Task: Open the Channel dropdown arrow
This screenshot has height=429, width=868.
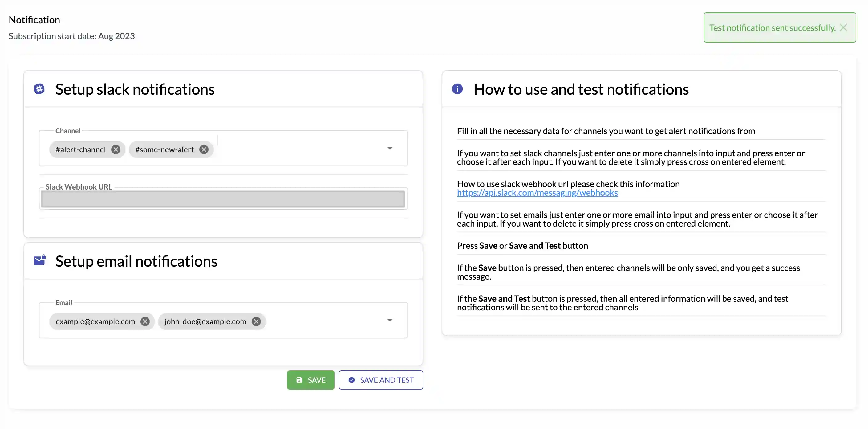Action: [390, 148]
